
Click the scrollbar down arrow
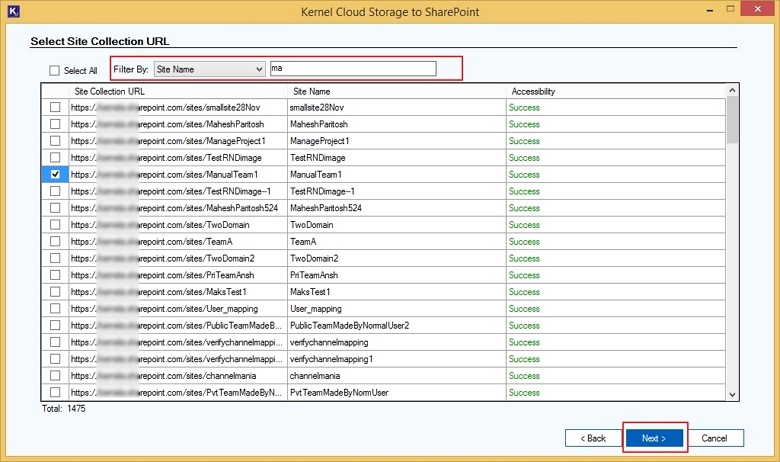pos(732,395)
